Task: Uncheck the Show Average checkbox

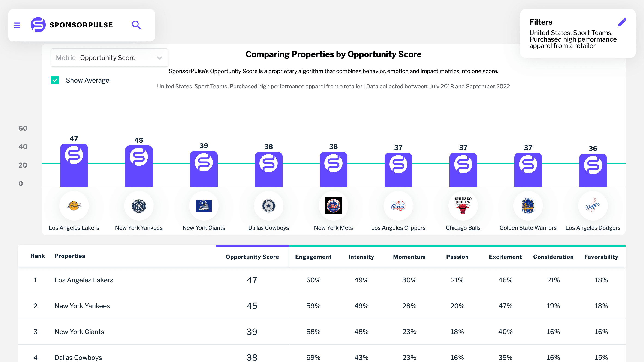Action: click(x=55, y=81)
